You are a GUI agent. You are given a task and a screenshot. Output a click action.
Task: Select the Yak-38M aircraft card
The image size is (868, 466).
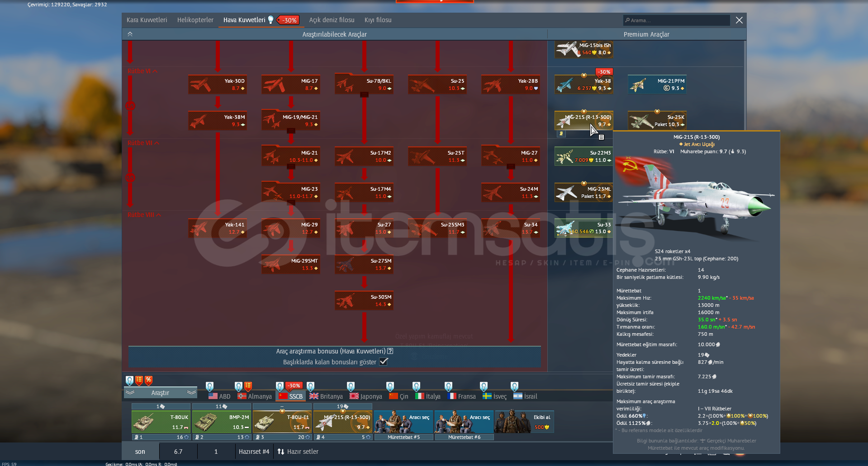(218, 121)
